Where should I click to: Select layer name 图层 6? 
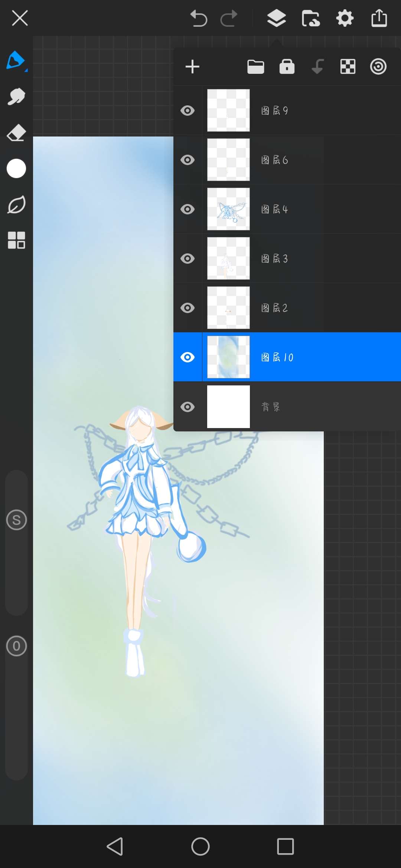275,160
